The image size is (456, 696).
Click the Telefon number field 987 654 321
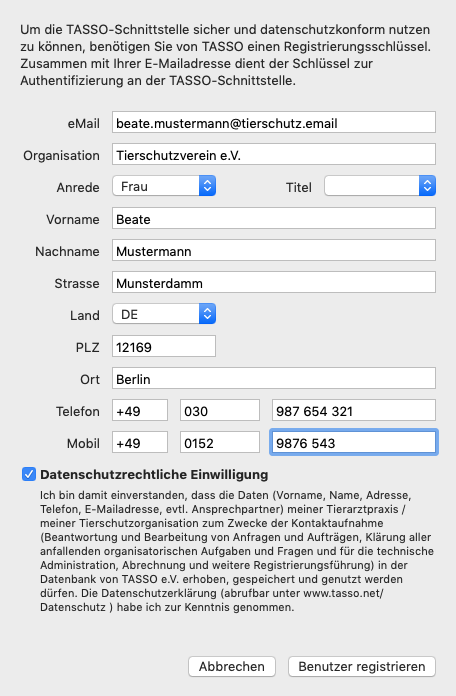click(x=354, y=410)
